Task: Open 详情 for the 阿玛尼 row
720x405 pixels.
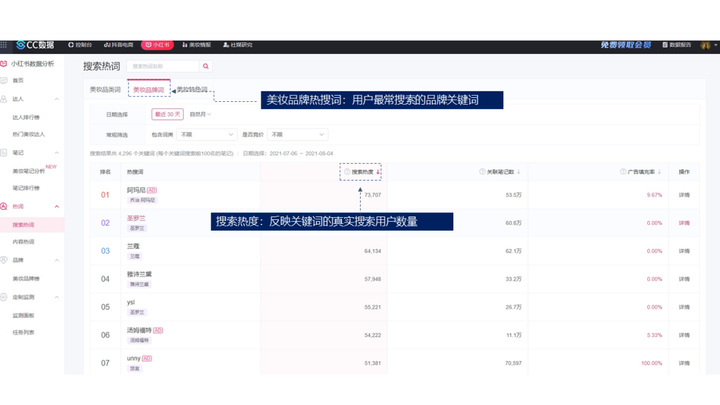Action: tap(684, 195)
